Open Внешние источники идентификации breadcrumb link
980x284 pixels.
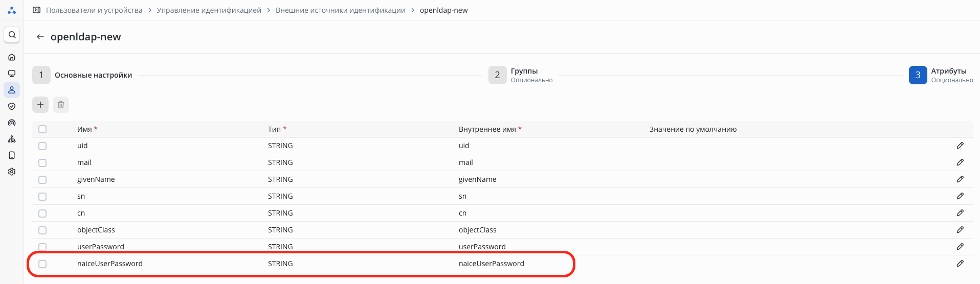coord(340,10)
